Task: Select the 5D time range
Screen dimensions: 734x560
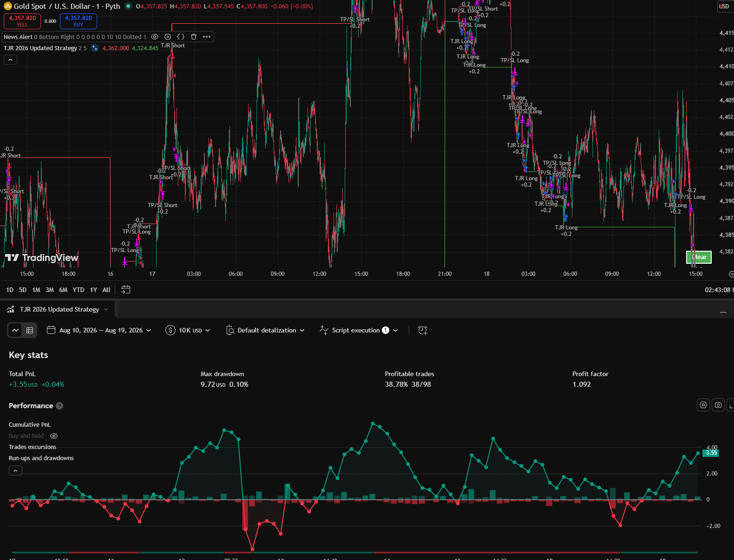Action: (23, 290)
